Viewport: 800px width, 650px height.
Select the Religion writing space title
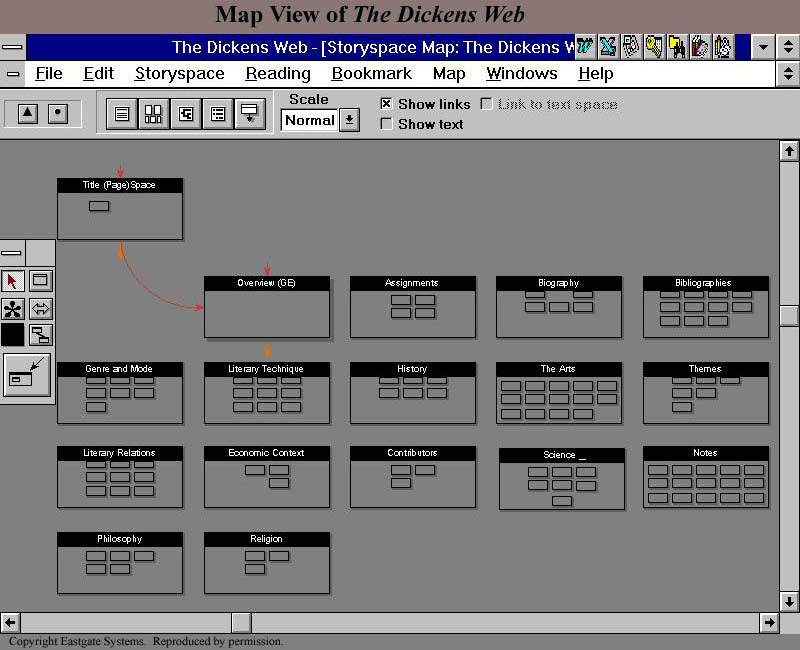(x=266, y=539)
